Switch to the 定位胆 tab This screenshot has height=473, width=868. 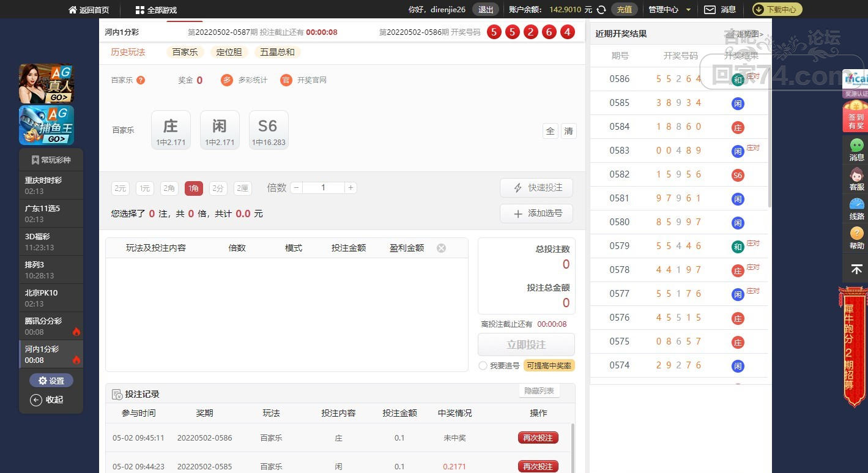(229, 52)
